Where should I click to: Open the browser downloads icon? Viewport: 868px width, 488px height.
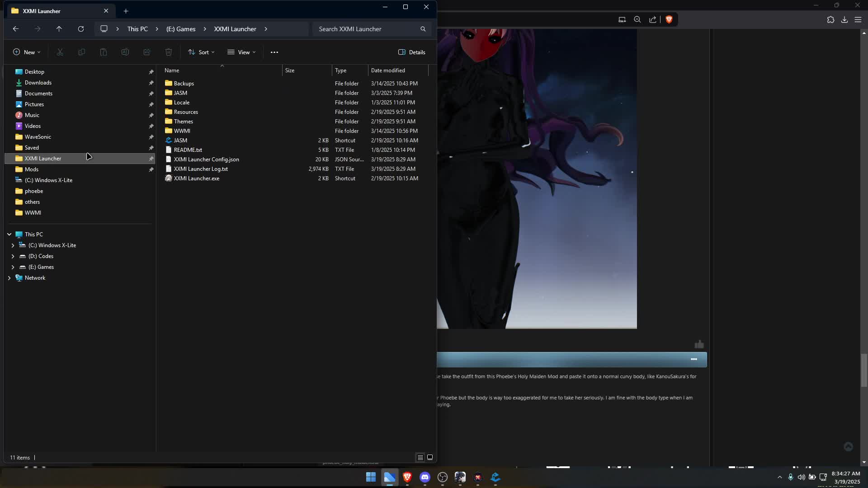coord(844,19)
